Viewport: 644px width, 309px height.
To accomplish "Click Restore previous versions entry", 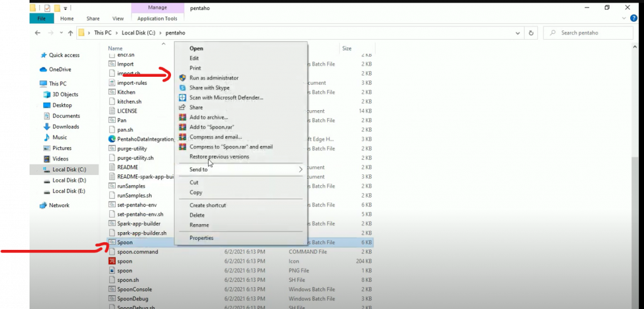I will pyautogui.click(x=219, y=157).
